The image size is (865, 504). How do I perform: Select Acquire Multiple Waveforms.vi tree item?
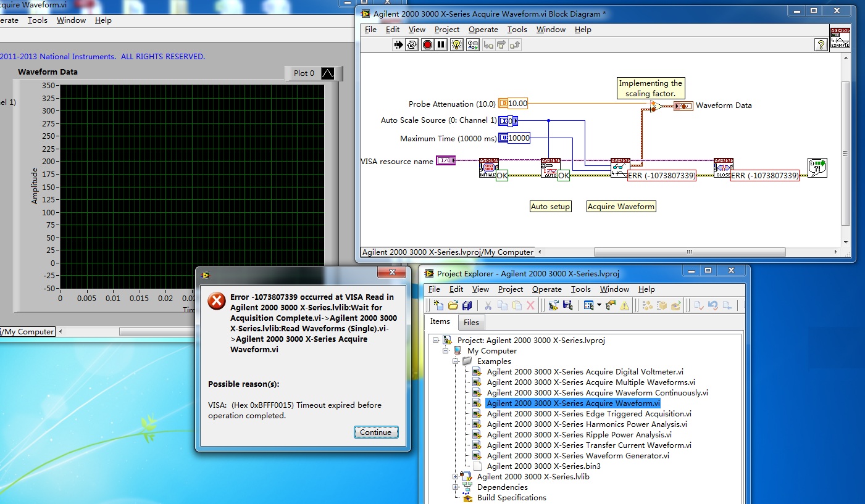(x=591, y=382)
